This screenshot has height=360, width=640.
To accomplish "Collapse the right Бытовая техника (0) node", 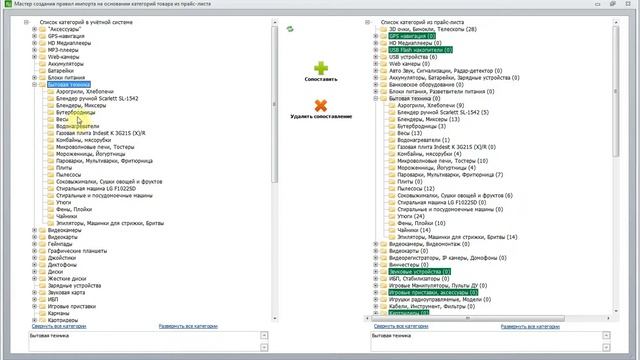I will click(376, 98).
